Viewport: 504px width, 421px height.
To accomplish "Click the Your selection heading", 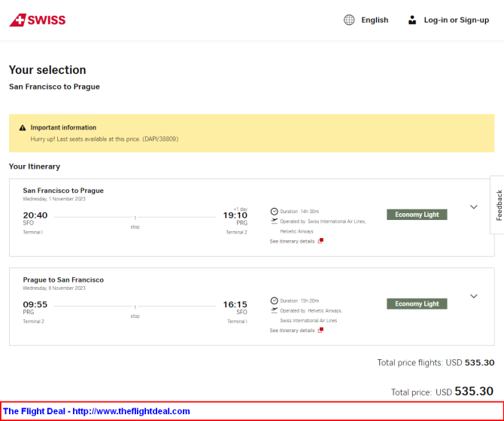I will coord(47,70).
